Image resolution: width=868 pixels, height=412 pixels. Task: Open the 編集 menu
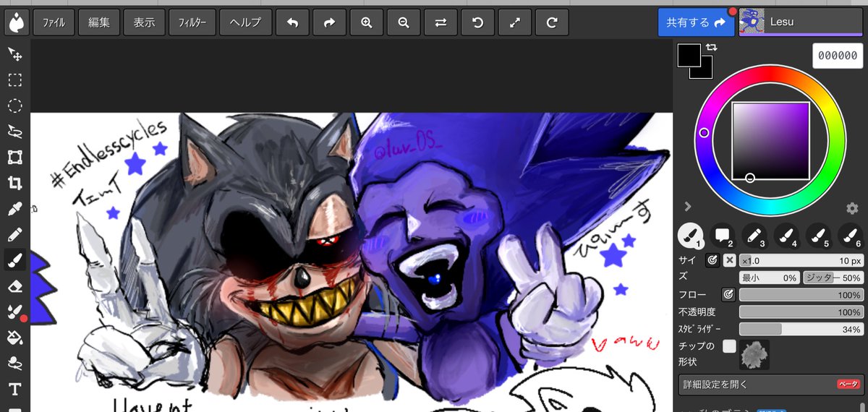click(x=99, y=22)
